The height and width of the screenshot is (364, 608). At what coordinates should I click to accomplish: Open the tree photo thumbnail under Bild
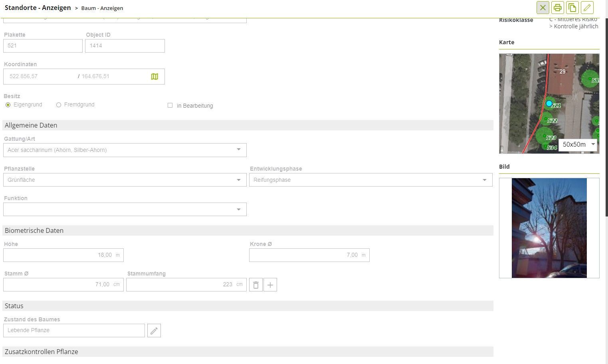pyautogui.click(x=549, y=228)
